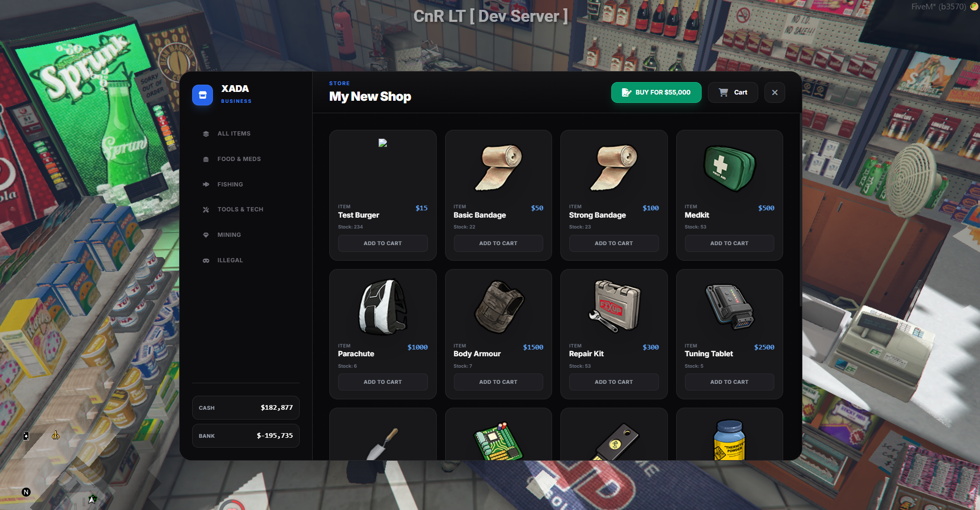The height and width of the screenshot is (510, 980).
Task: Click the XADA business store logo icon
Action: click(203, 95)
